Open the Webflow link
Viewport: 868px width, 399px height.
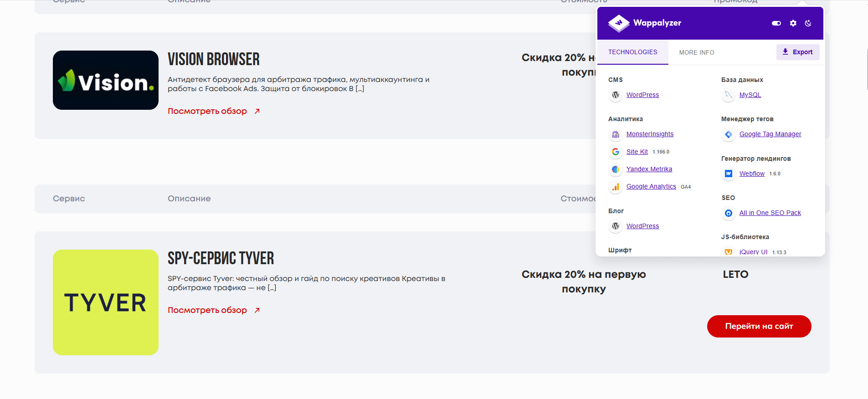point(752,174)
